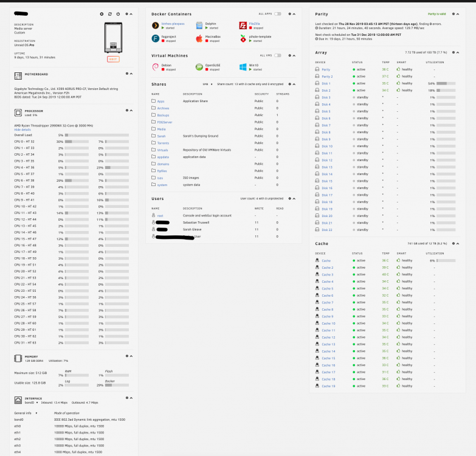
Task: Click the server case image
Action: [113, 38]
